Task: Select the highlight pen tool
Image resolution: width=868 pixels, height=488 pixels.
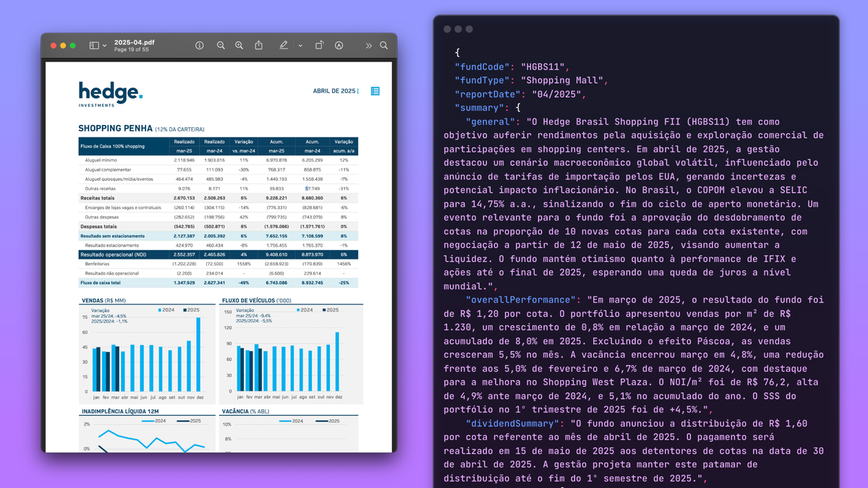Action: [x=284, y=46]
